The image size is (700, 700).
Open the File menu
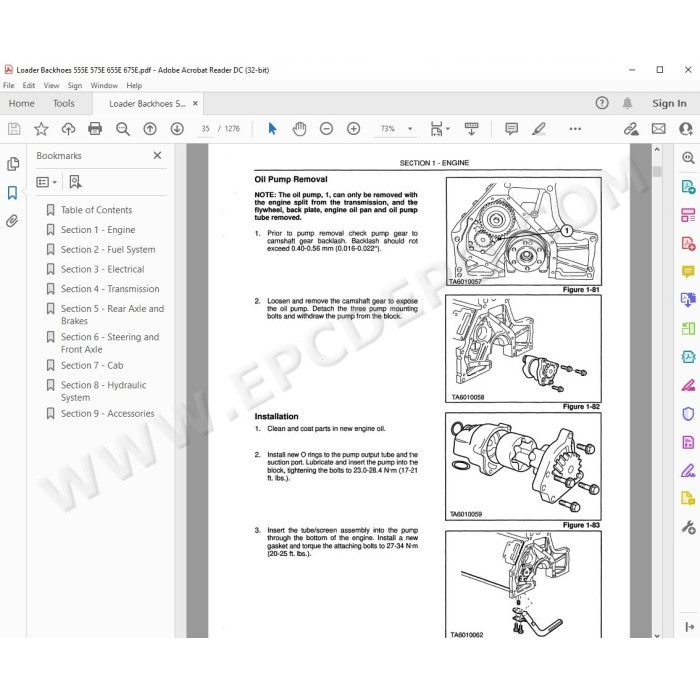(8, 85)
